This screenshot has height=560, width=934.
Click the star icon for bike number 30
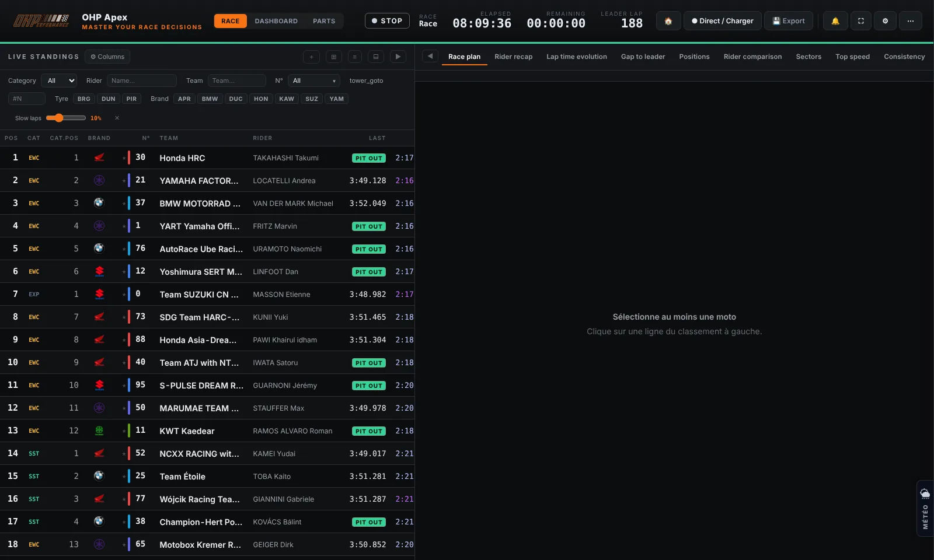[124, 158]
